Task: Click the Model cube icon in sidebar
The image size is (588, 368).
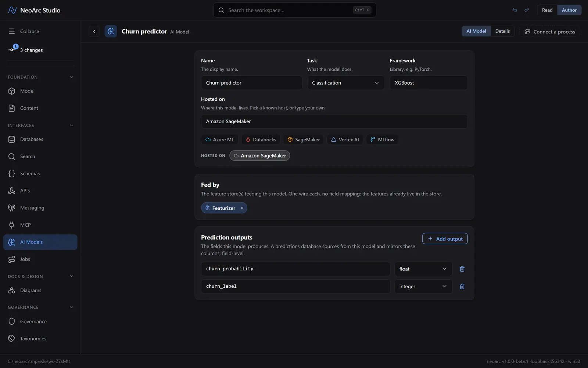Action: (12, 91)
